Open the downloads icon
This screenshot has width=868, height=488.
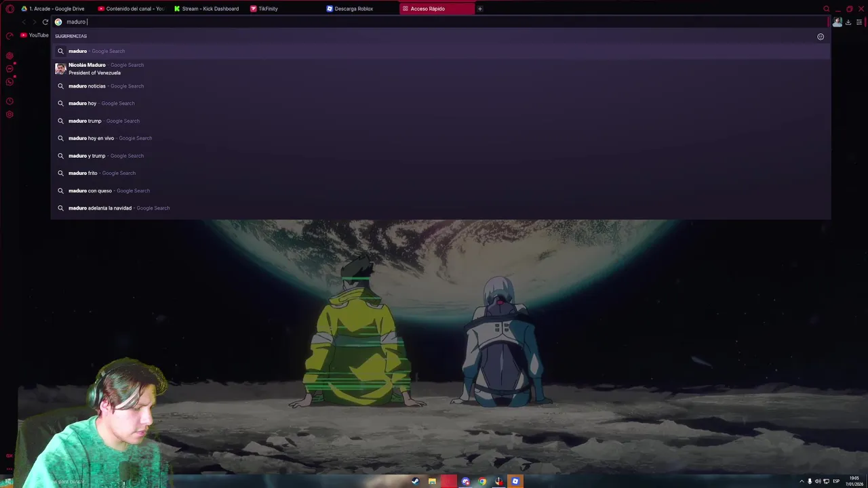pos(848,22)
